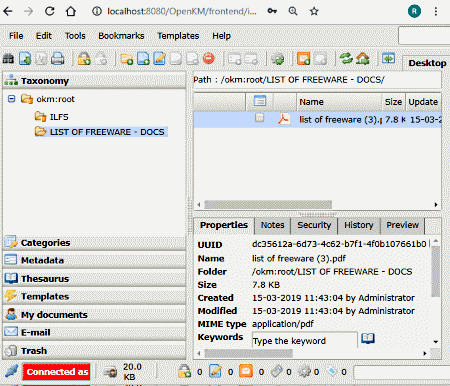Image resolution: width=450 pixels, height=386 pixels.
Task: Click the Download document toolbar icon
Action: click(x=25, y=59)
